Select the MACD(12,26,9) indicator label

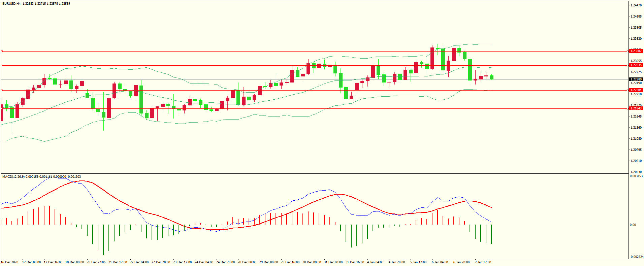pyautogui.click(x=13, y=176)
